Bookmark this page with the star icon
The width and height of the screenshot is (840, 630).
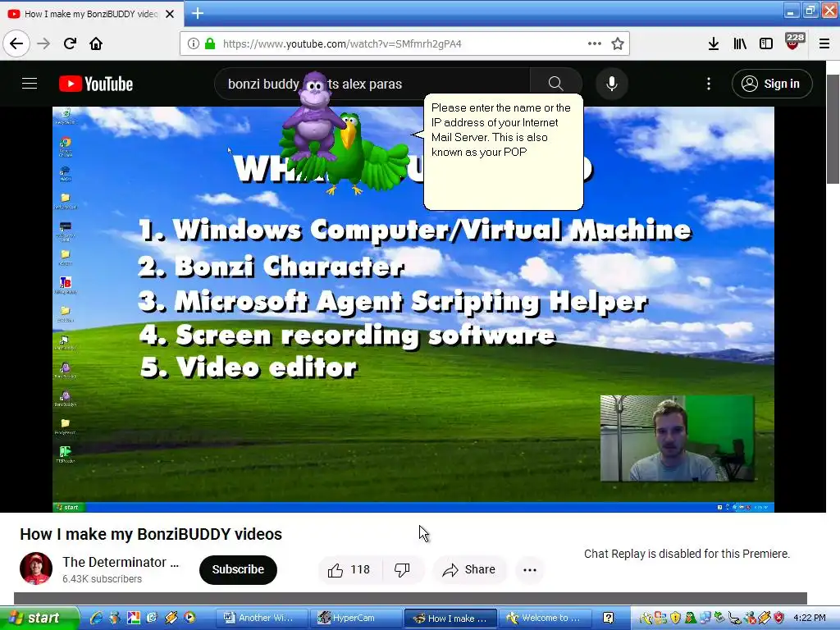tap(618, 43)
